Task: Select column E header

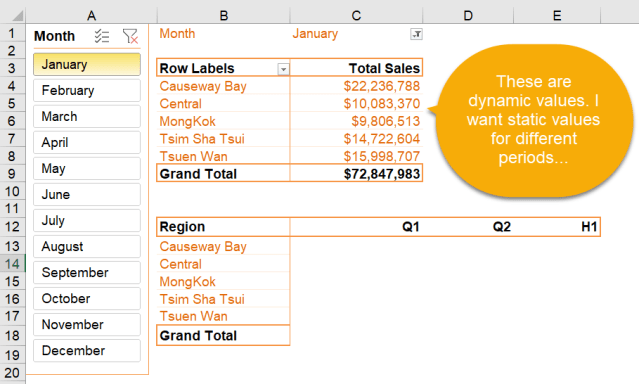Action: [x=557, y=16]
